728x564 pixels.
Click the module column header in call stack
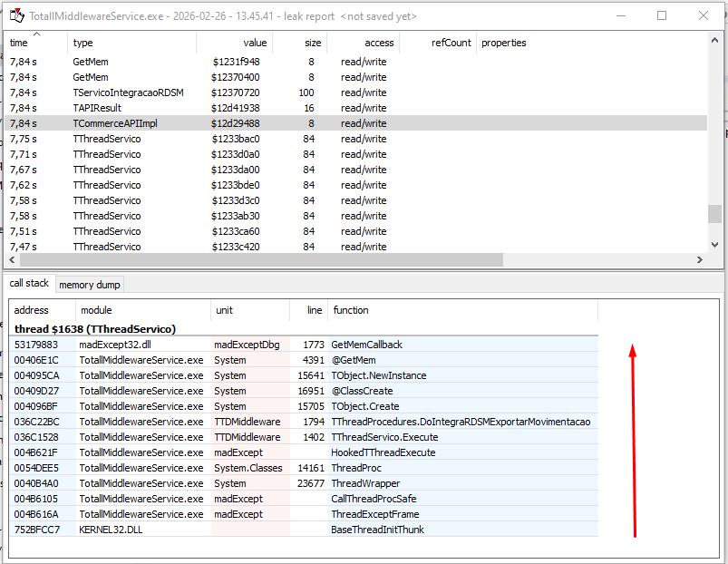[x=143, y=310]
